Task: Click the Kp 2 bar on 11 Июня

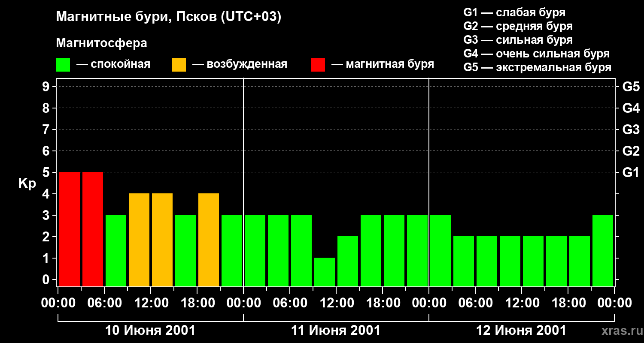Action: click(x=348, y=261)
